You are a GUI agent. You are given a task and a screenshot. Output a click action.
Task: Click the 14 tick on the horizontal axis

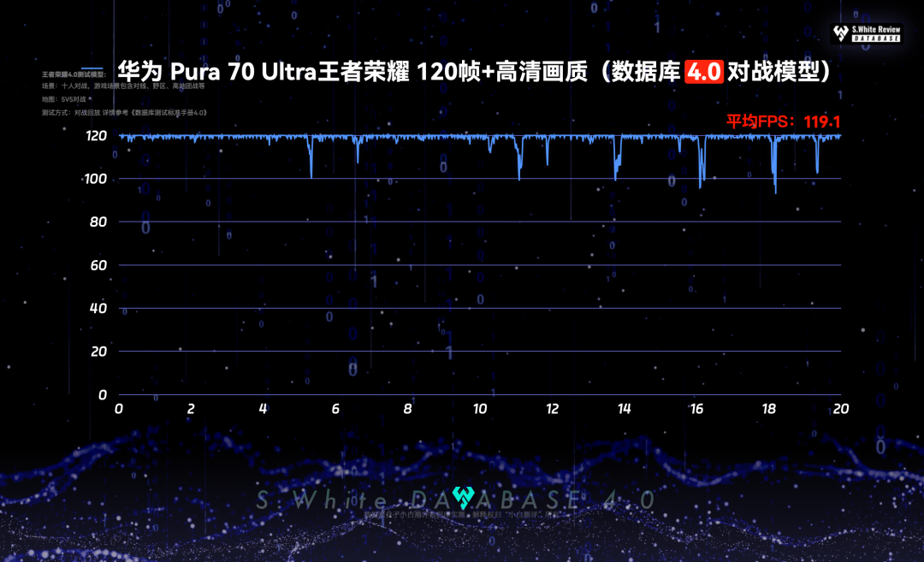tap(624, 409)
